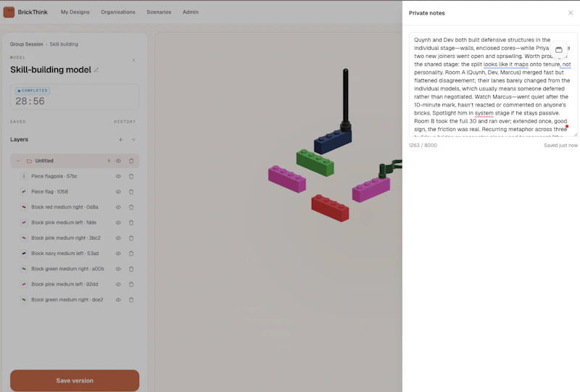The width and height of the screenshot is (580, 392).
Task: Edit the Skill-building model name pencil
Action: (x=96, y=70)
